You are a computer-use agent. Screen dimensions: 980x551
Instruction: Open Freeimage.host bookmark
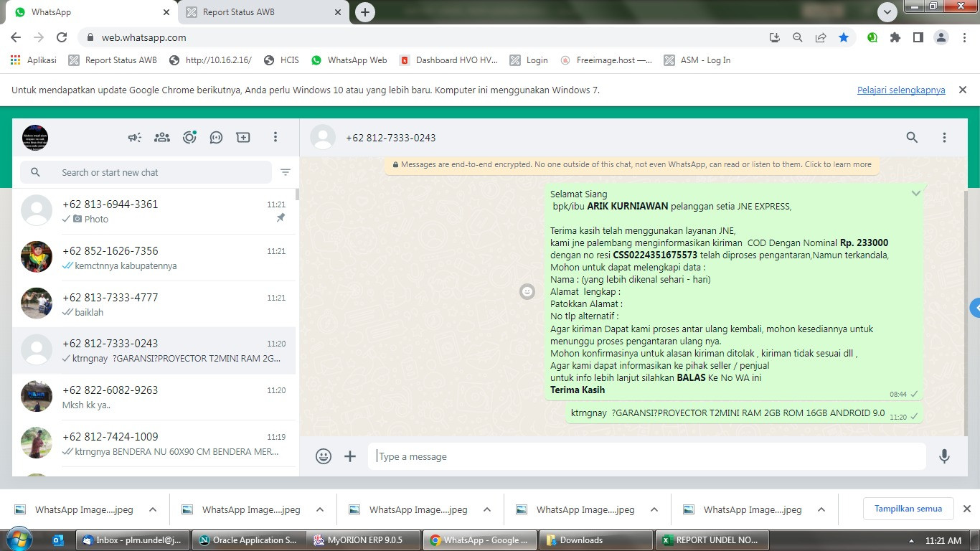pyautogui.click(x=606, y=60)
